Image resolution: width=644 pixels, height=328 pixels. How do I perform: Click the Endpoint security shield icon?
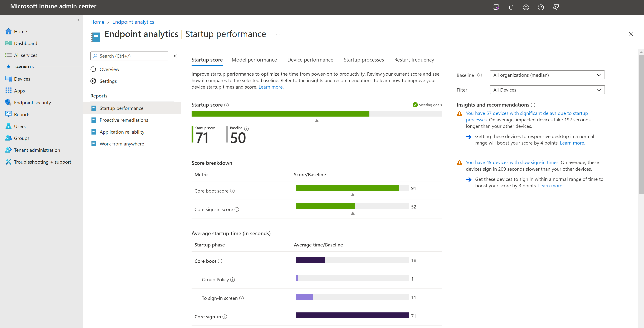[8, 102]
